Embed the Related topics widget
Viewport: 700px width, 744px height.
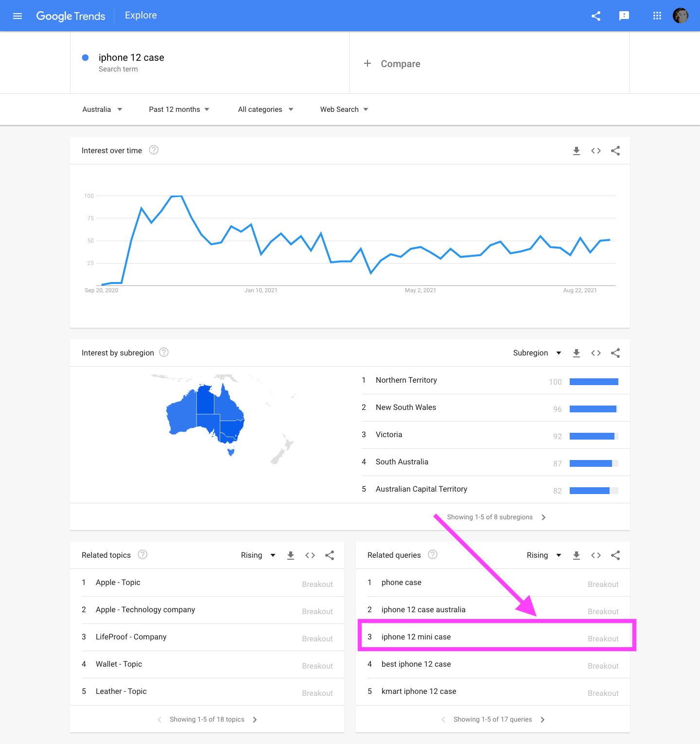[x=310, y=555]
